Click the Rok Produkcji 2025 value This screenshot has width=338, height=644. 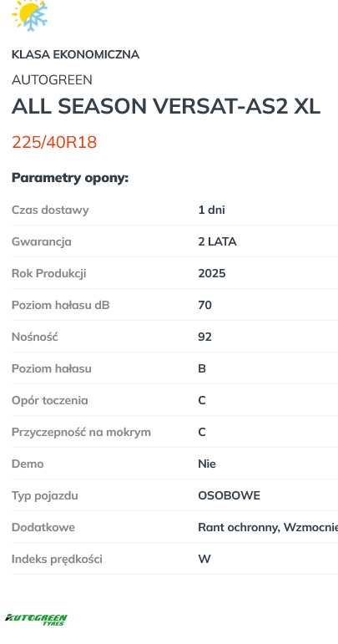click(212, 273)
